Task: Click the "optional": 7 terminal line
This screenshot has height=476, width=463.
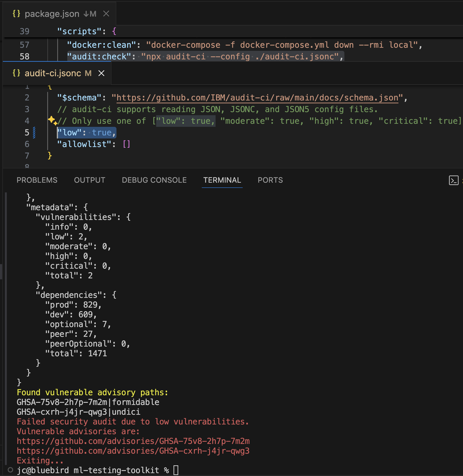Action: click(78, 324)
